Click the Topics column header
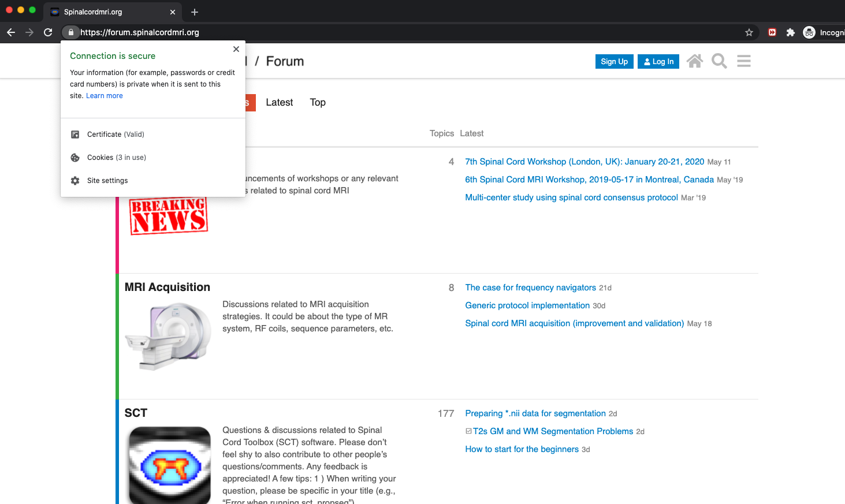The image size is (845, 504). tap(442, 133)
